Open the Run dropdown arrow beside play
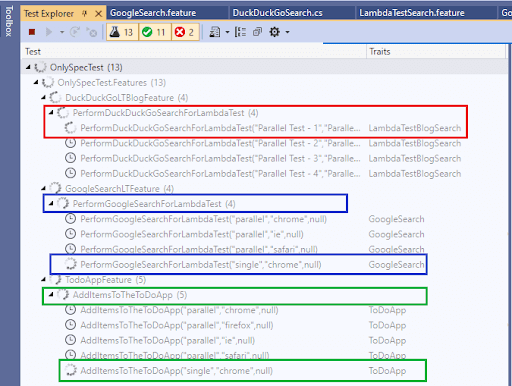512x386 pixels. (x=62, y=32)
